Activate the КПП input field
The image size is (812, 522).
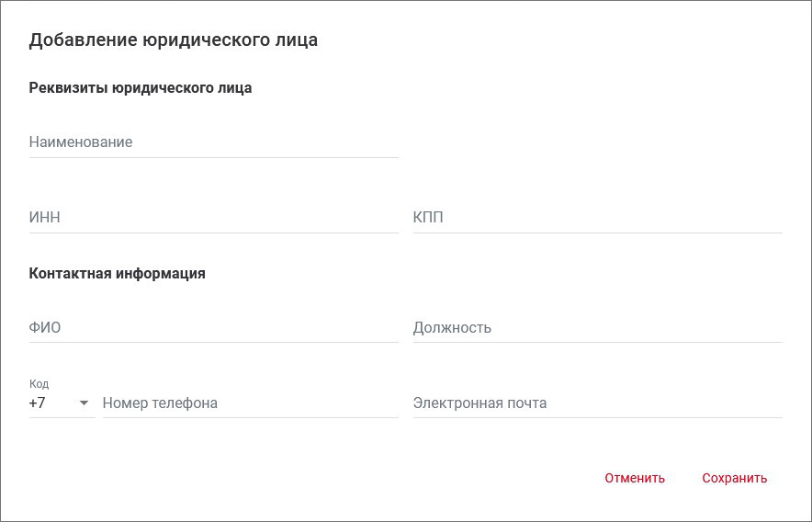click(x=597, y=218)
